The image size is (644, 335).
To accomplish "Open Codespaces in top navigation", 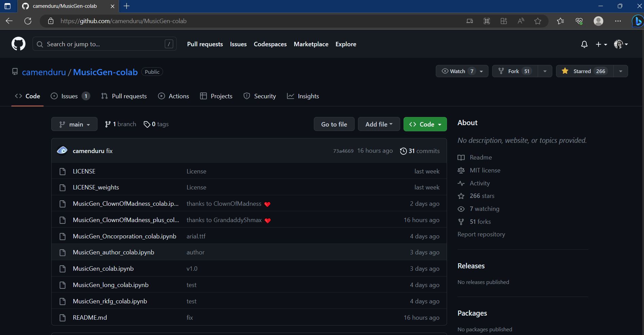I will 270,44.
